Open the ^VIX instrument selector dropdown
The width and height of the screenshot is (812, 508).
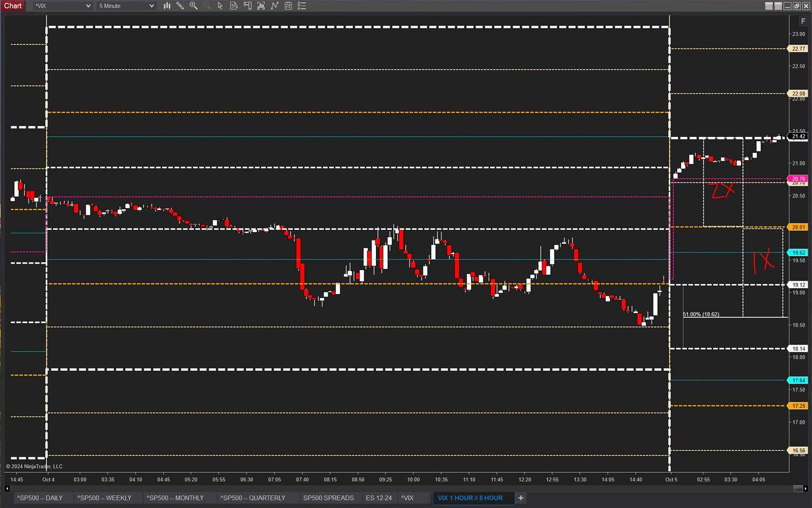tap(62, 6)
